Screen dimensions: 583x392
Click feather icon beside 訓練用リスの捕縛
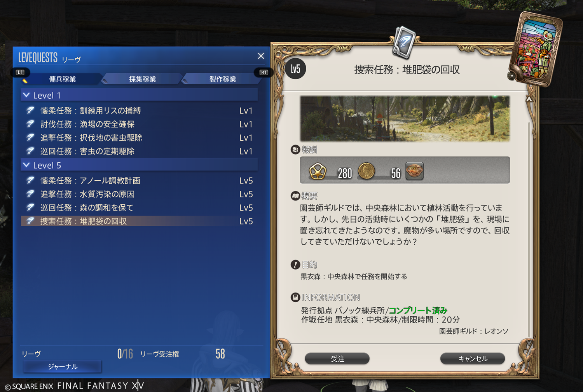[x=30, y=110]
